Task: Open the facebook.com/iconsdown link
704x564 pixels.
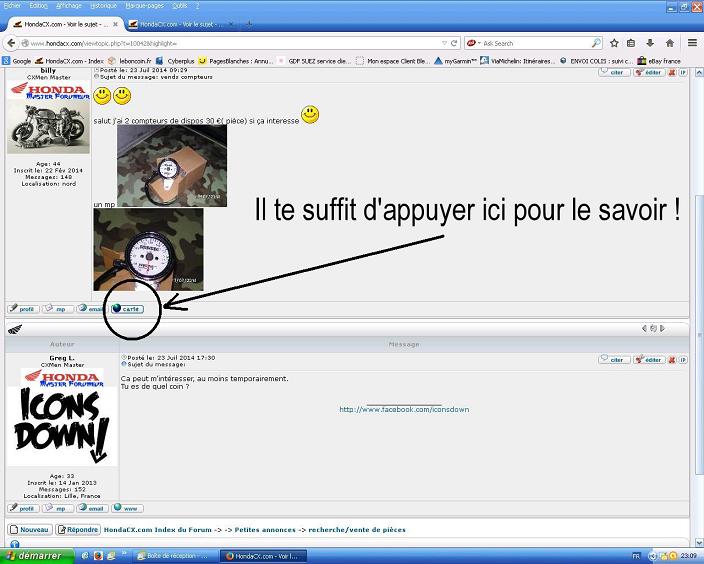Action: coord(404,410)
